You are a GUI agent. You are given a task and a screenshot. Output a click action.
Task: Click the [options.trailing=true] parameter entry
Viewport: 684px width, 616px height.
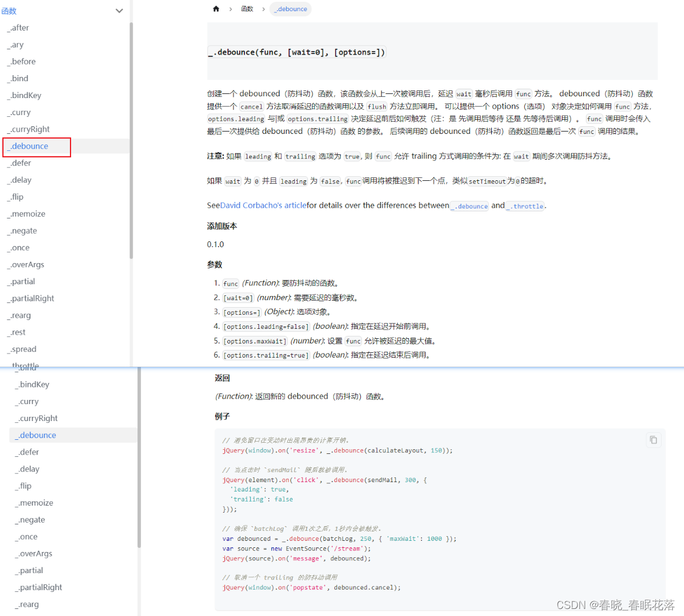(327, 355)
